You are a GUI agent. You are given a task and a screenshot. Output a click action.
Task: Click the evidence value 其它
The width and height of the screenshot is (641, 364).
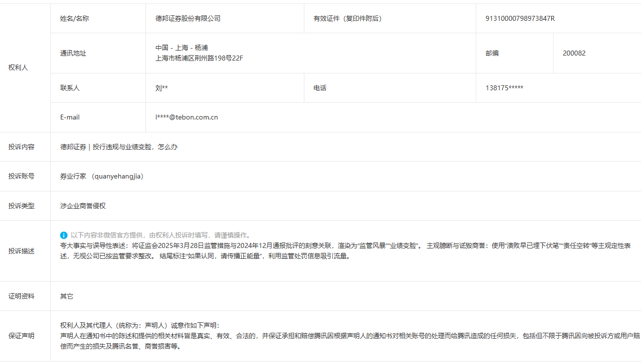(x=67, y=296)
